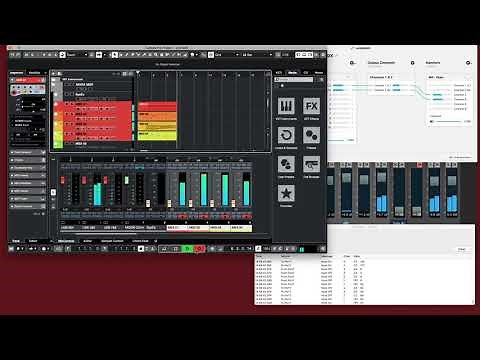Image resolution: width=480 pixels, height=360 pixels.
Task: Open the VST Effects media tile
Action: click(311, 106)
